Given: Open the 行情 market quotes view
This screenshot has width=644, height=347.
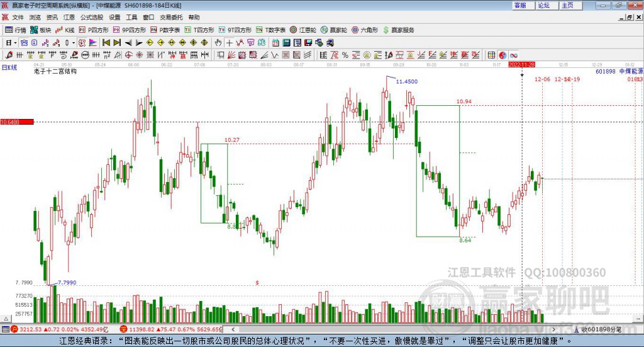Looking at the screenshot, I should pyautogui.click(x=16, y=30).
